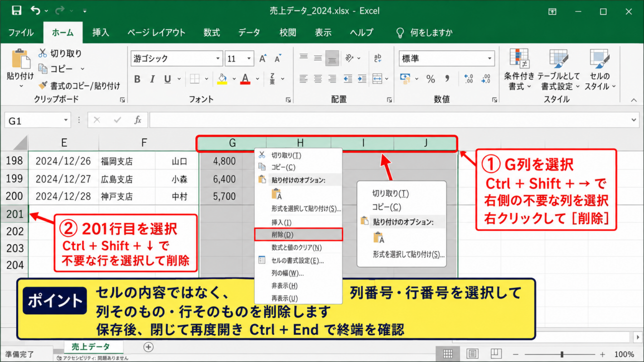The height and width of the screenshot is (362, 644).
Task: Switch to Page Layout view in status bar
Action: 472,354
